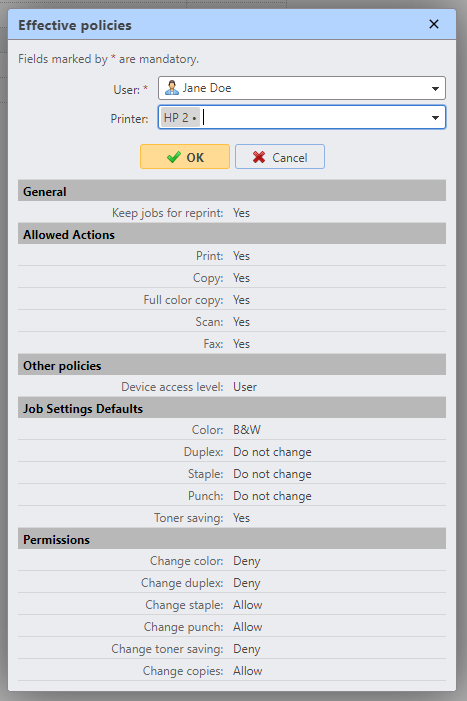This screenshot has width=467, height=701.
Task: Click the Full color copy label
Action: [183, 300]
